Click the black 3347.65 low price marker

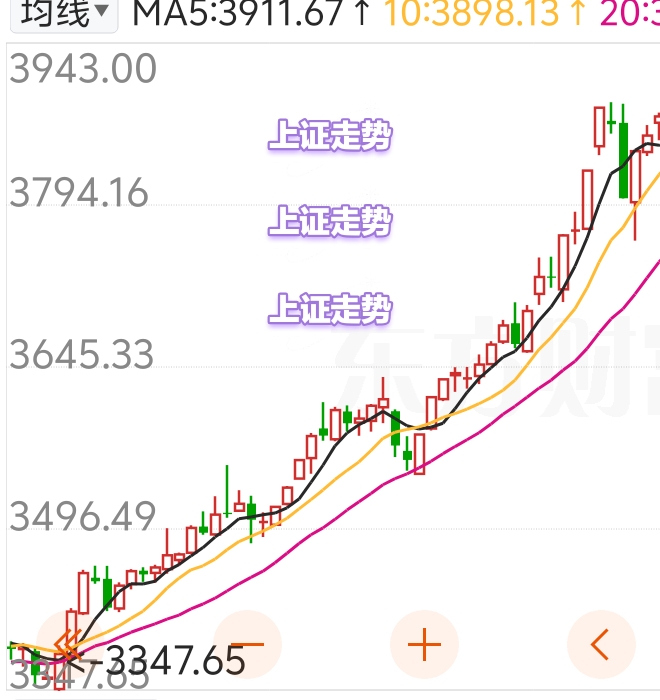pos(174,660)
